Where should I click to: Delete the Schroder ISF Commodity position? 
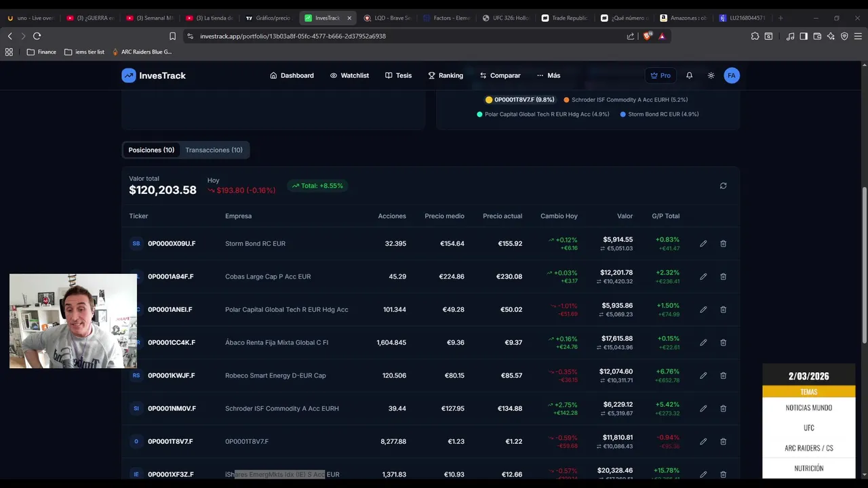pyautogui.click(x=723, y=408)
